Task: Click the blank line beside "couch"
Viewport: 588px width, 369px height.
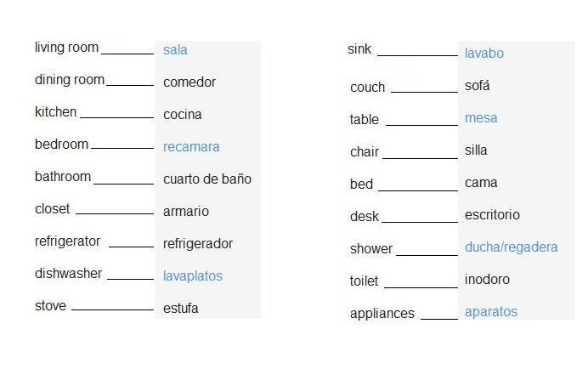Action: 424,91
